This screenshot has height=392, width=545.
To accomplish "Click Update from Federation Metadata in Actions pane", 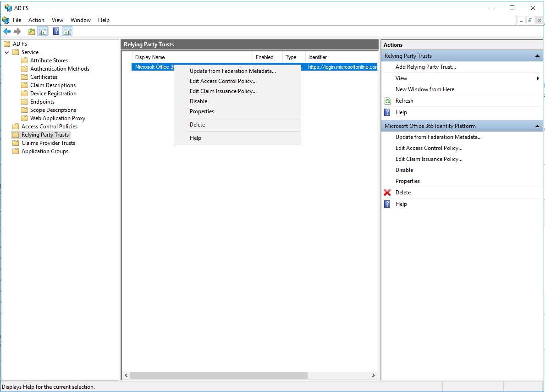I will 439,137.
